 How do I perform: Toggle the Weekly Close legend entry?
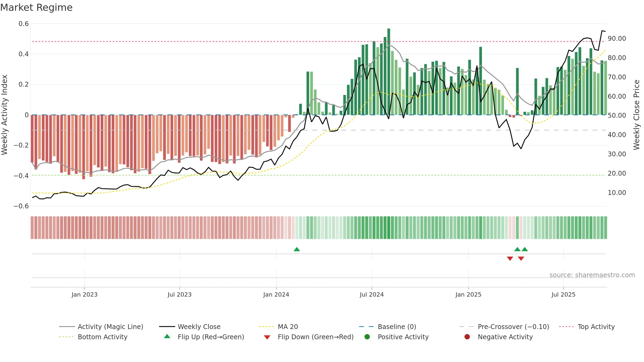190,327
